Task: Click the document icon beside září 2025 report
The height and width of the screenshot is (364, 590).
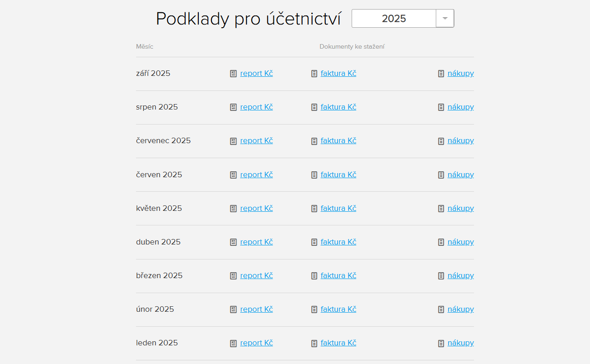Action: click(x=233, y=73)
